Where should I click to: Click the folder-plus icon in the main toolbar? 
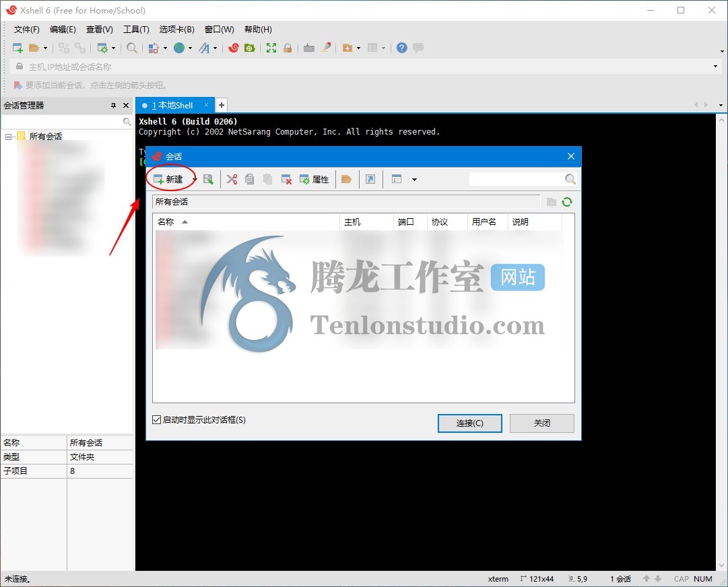348,48
